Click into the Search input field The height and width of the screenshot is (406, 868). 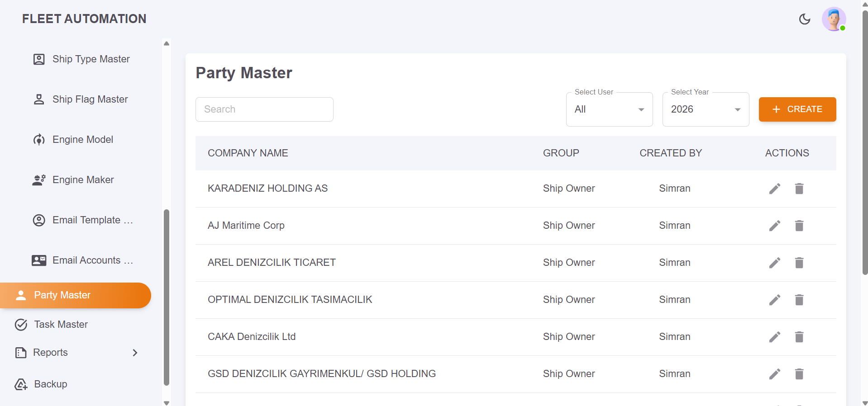[264, 109]
